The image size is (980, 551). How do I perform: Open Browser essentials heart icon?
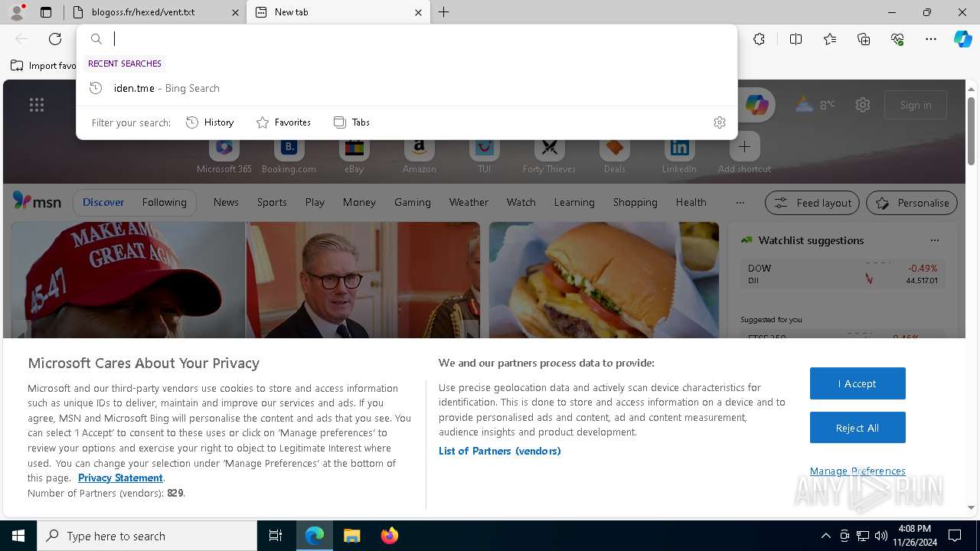tap(897, 39)
